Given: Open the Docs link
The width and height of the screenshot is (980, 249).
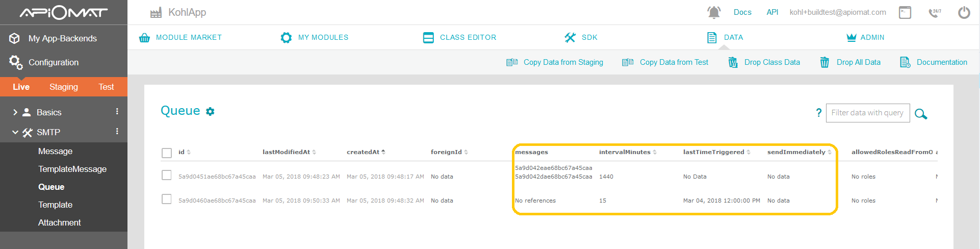Looking at the screenshot, I should (x=742, y=12).
